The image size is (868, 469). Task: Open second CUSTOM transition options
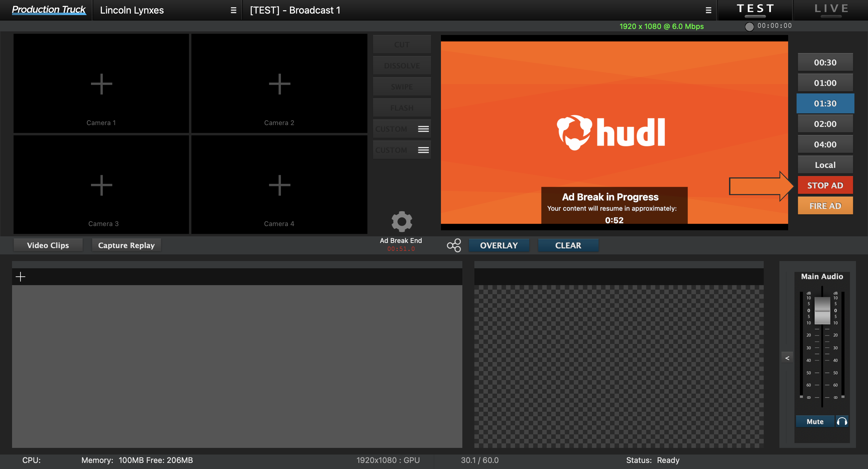[x=423, y=150]
